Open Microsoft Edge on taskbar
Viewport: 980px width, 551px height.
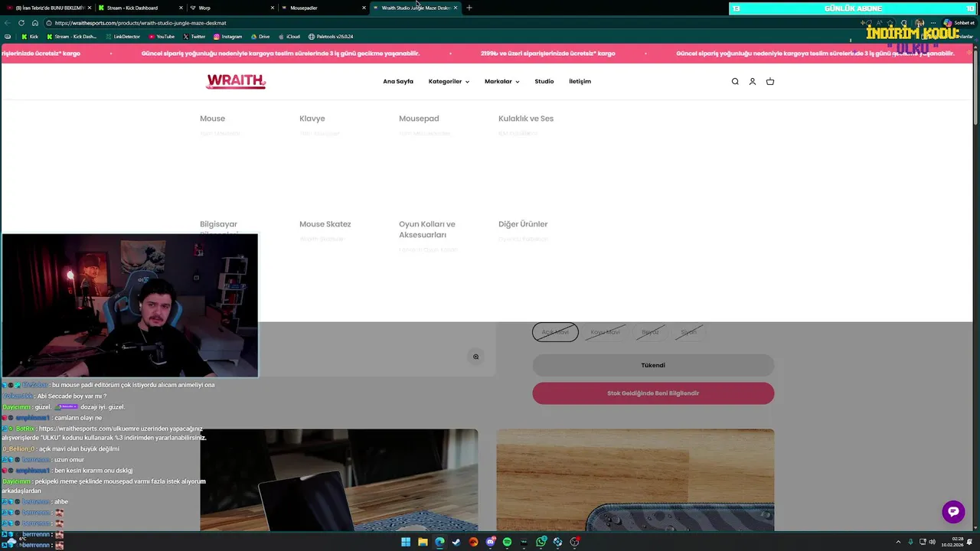tap(439, 542)
